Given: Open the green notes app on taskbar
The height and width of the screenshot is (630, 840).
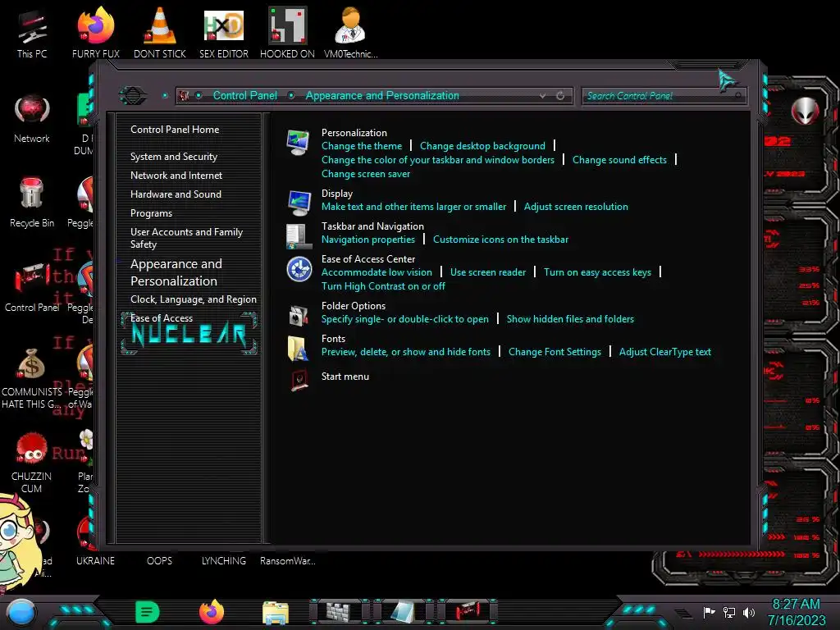Looking at the screenshot, I should coord(148,612).
